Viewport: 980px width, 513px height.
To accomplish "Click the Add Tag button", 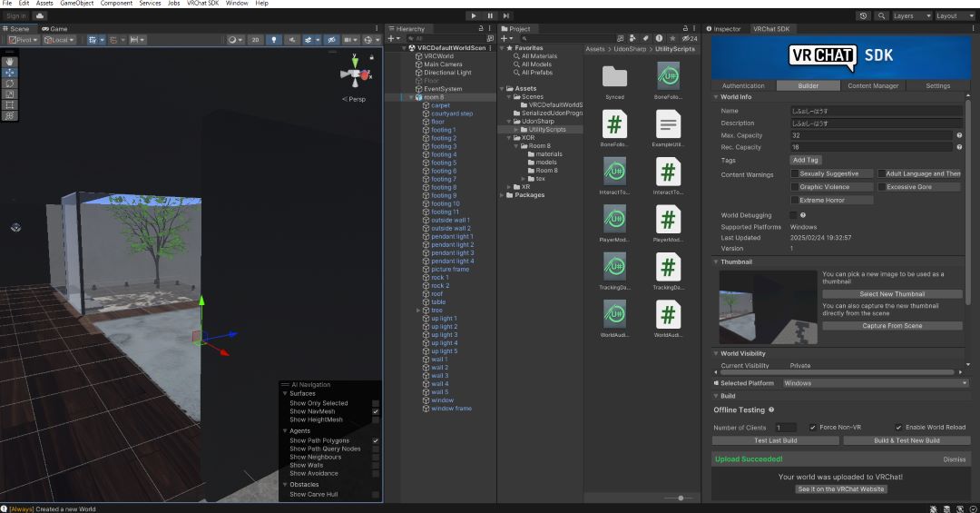I will (806, 160).
